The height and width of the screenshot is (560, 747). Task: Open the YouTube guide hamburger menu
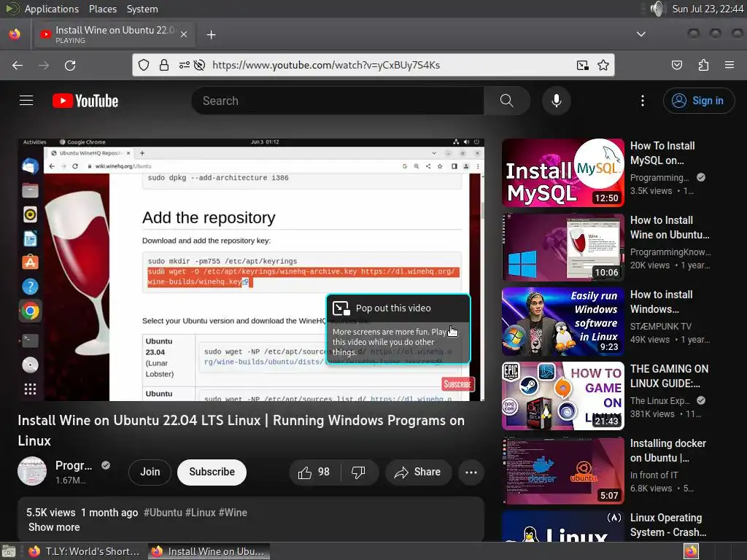[x=26, y=101]
